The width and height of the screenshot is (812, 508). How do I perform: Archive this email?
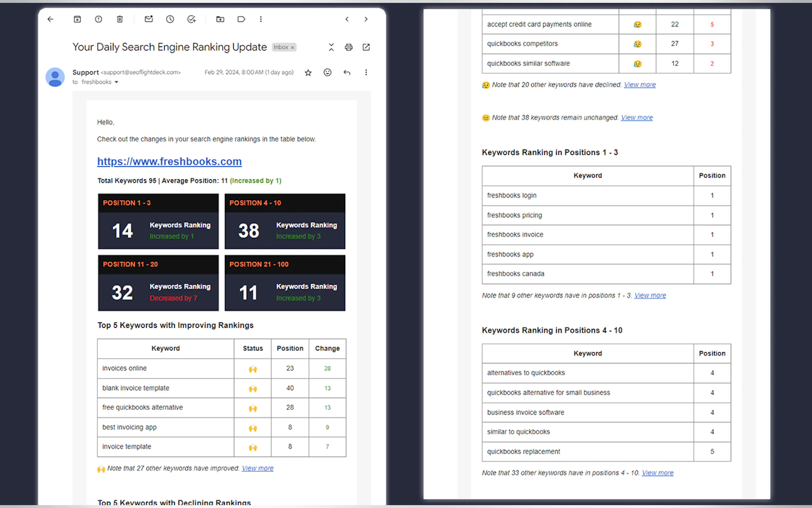(77, 19)
